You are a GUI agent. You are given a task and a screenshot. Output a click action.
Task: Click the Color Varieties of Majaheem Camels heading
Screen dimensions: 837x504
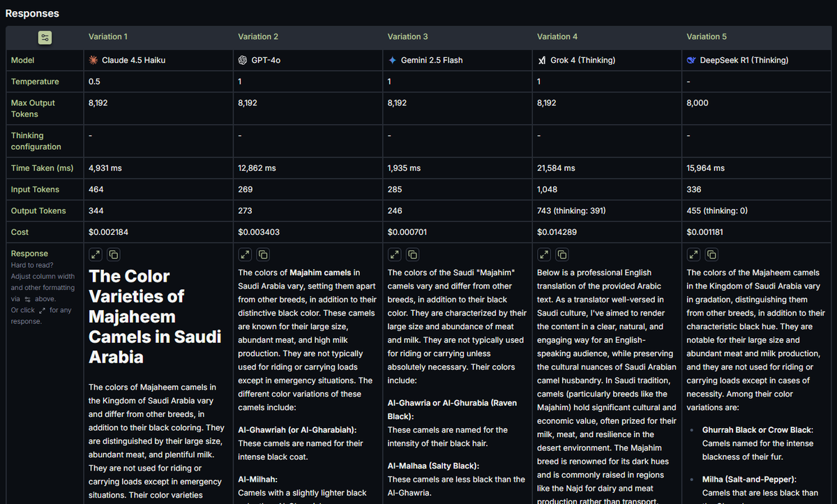click(x=156, y=316)
